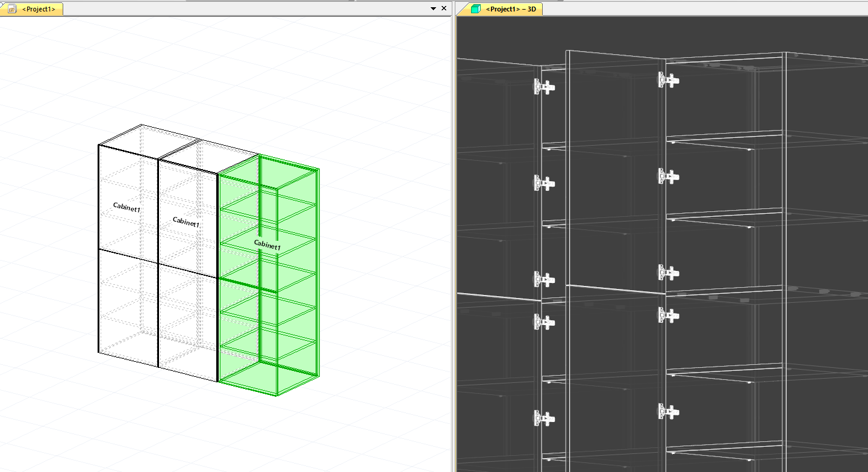The height and width of the screenshot is (472, 868).
Task: Switch to the <Project1> plan view tab
Action: (31, 8)
